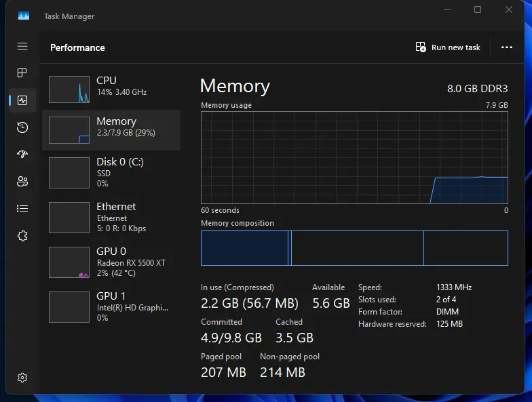Select the Performance page icon in sidebar
Image resolution: width=532 pixels, height=402 pixels.
click(22, 100)
